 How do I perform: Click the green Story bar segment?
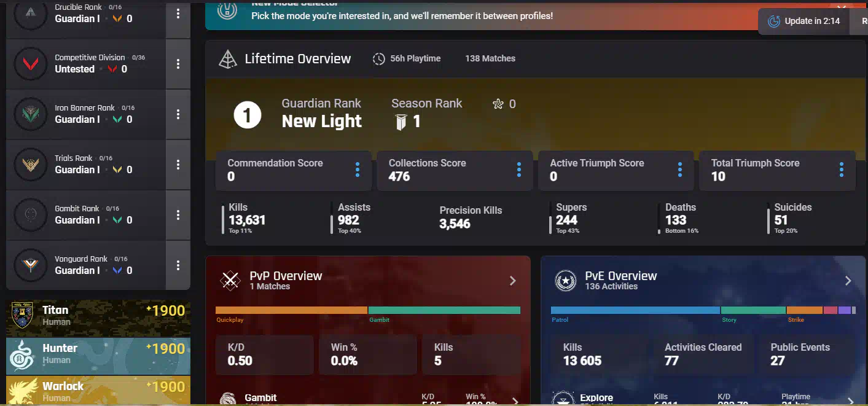click(753, 310)
